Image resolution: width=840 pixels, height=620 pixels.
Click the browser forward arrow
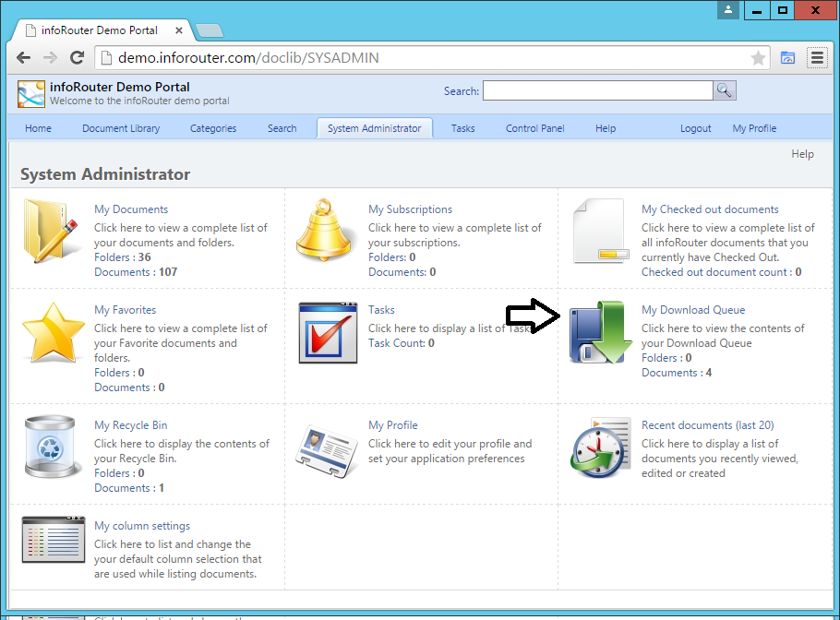(50, 57)
